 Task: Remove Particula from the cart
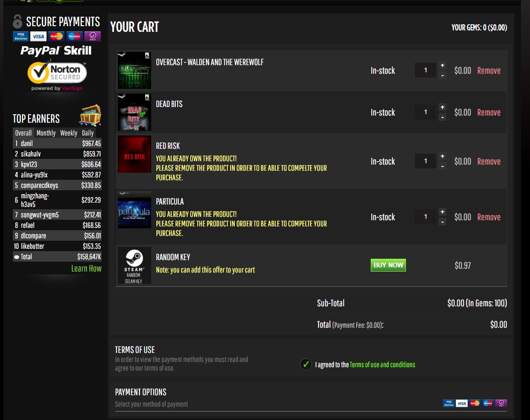click(489, 217)
